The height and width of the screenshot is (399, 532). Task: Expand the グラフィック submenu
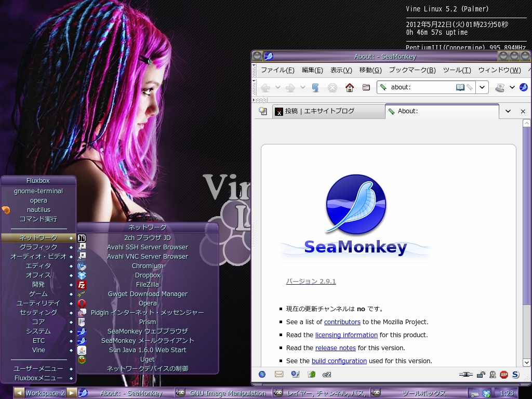pyautogui.click(x=38, y=247)
